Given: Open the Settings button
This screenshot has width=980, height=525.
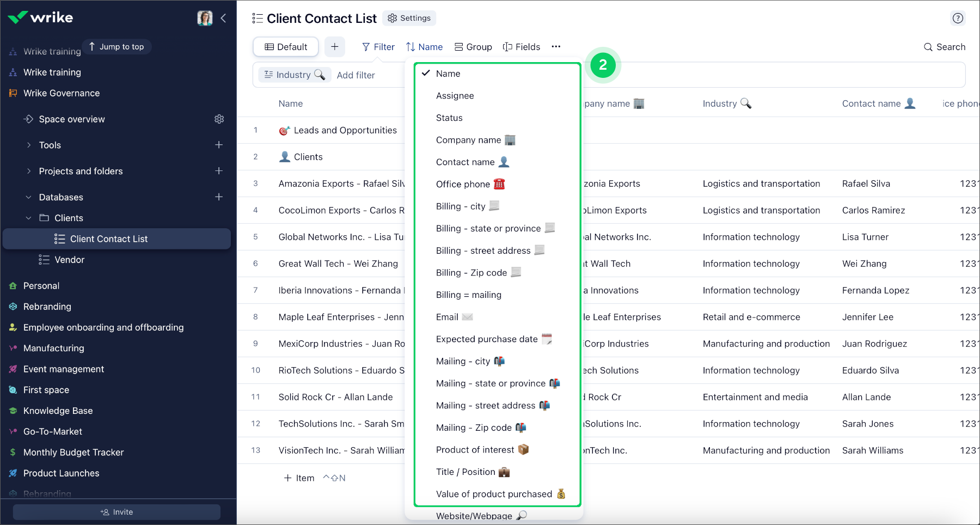Looking at the screenshot, I should (409, 18).
